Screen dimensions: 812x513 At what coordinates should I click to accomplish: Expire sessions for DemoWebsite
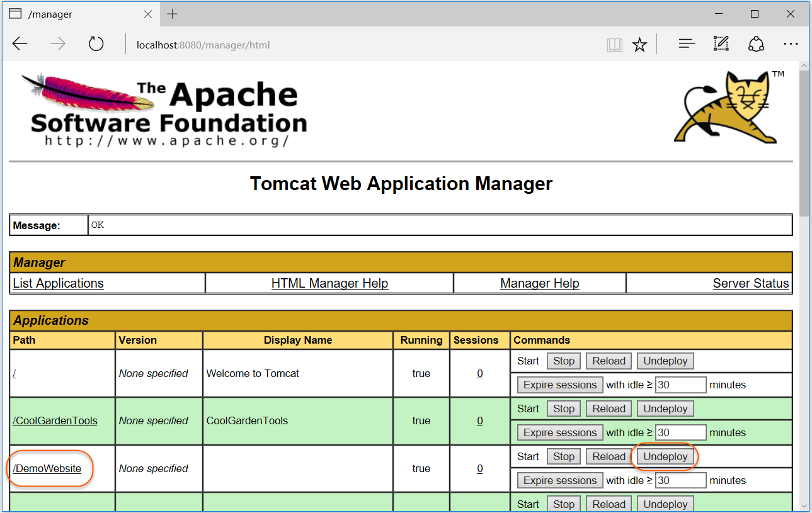click(559, 480)
